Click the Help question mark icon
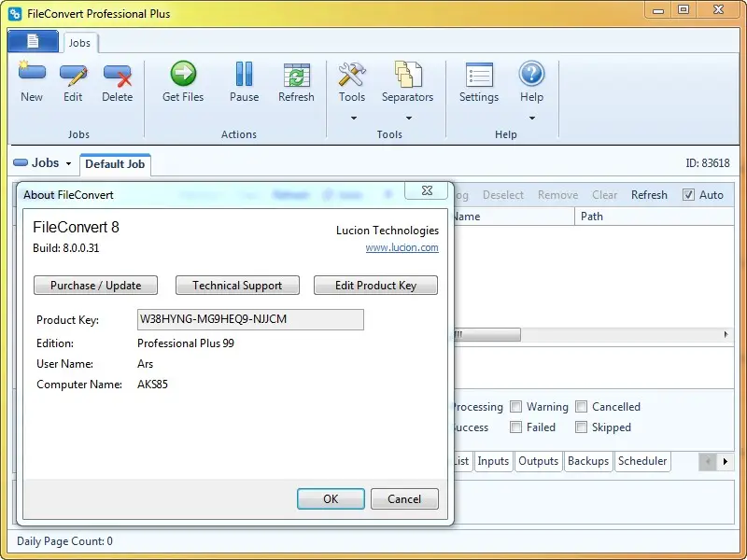This screenshot has width=747, height=560. click(531, 75)
